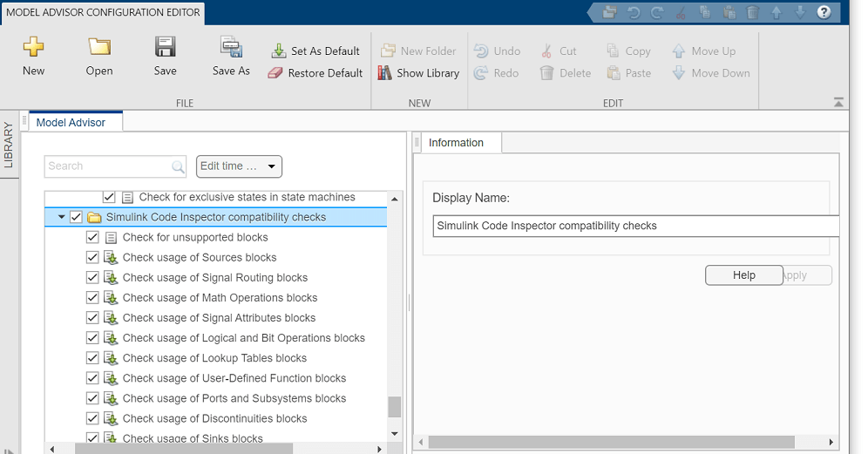Toggle Simulink Code Inspector compatibility checks checkbox

click(76, 217)
